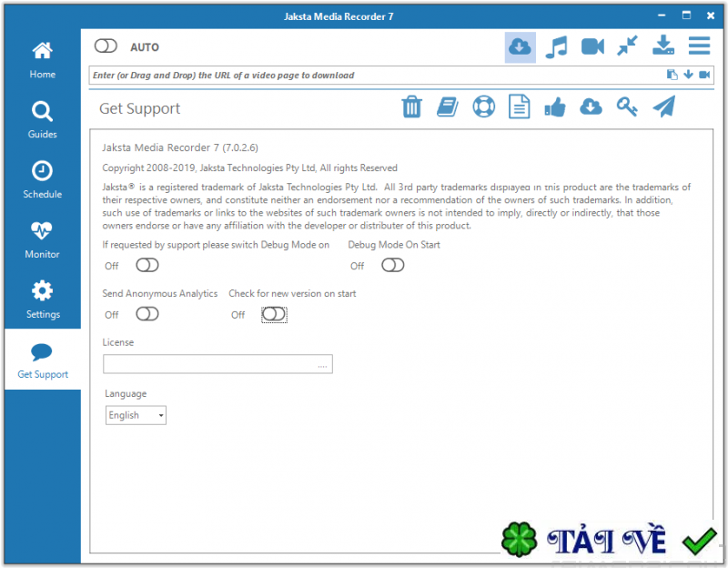Click the document page icon
The height and width of the screenshot is (568, 728).
click(x=519, y=106)
